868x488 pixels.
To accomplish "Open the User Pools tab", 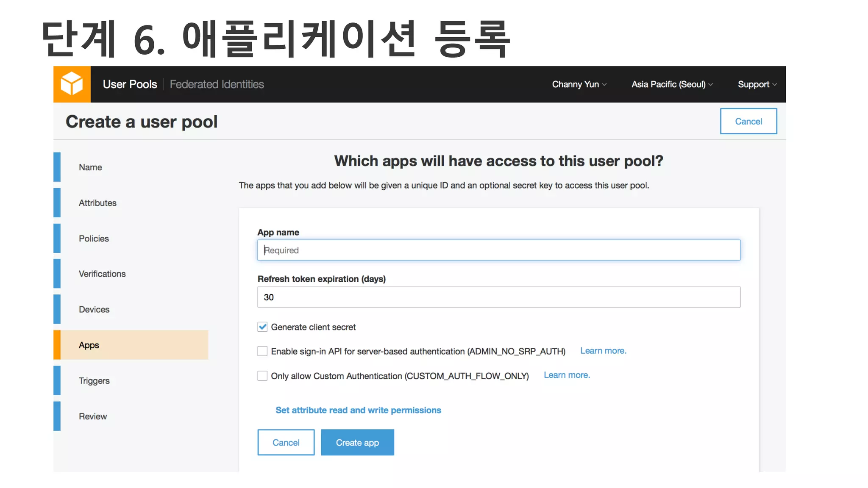I will pyautogui.click(x=130, y=84).
